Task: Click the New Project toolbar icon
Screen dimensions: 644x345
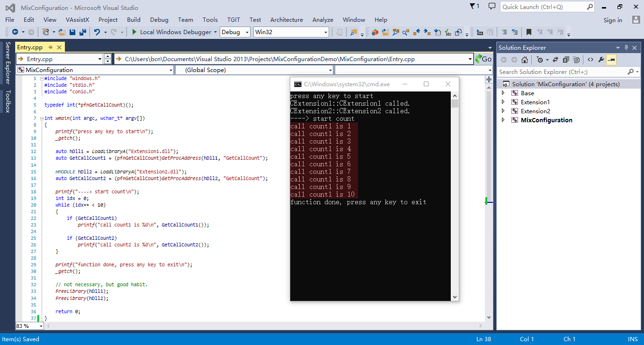Action: point(46,32)
